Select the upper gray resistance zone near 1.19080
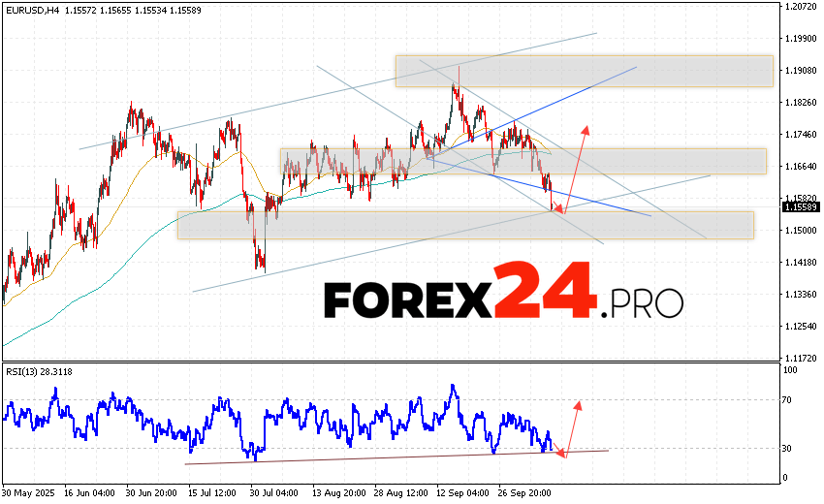This screenshot has width=824, height=504. pos(584,71)
